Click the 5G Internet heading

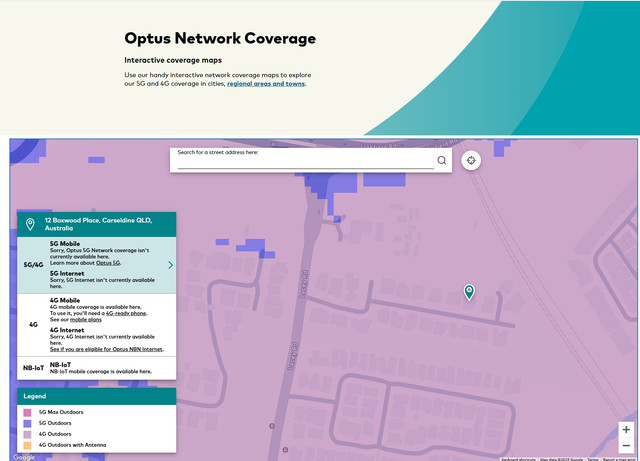pos(67,274)
